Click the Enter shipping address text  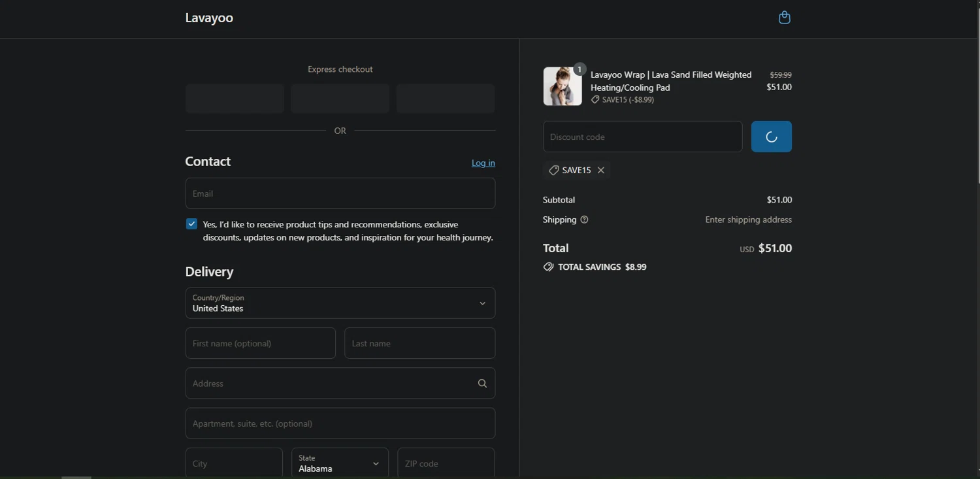(x=749, y=220)
